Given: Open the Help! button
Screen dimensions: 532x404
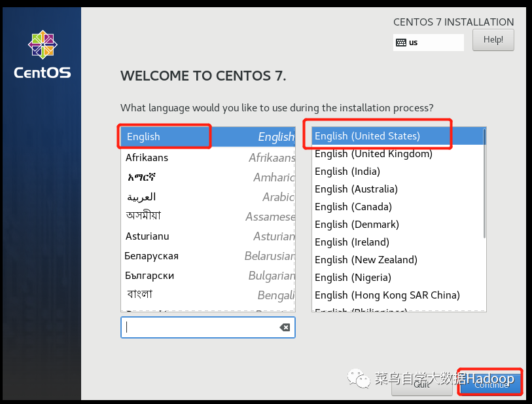Looking at the screenshot, I should coord(493,40).
